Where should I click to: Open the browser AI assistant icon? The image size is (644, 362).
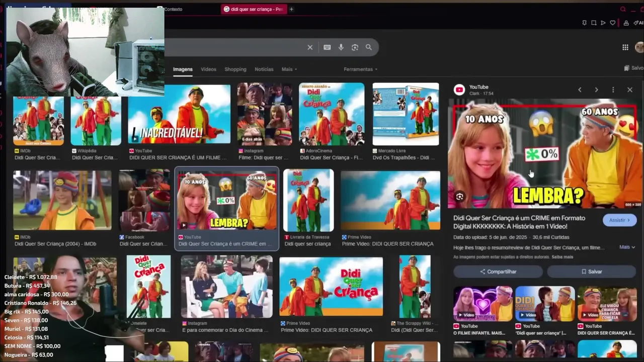coord(639,23)
